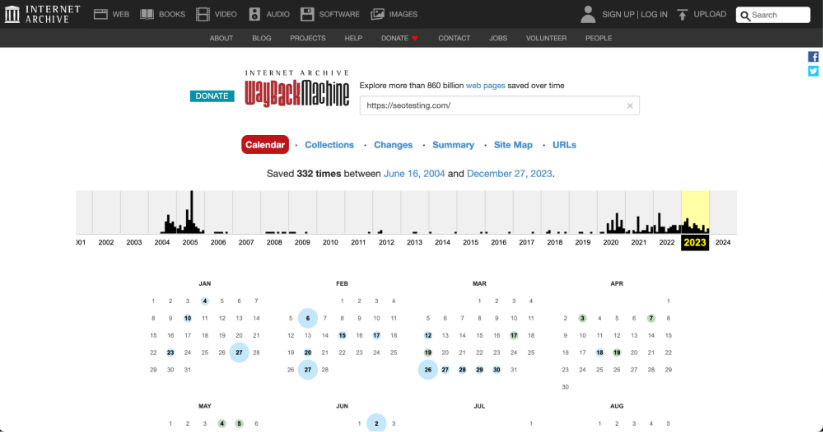The width and height of the screenshot is (823, 432).
Task: Switch to the Collections tab
Action: (x=329, y=145)
